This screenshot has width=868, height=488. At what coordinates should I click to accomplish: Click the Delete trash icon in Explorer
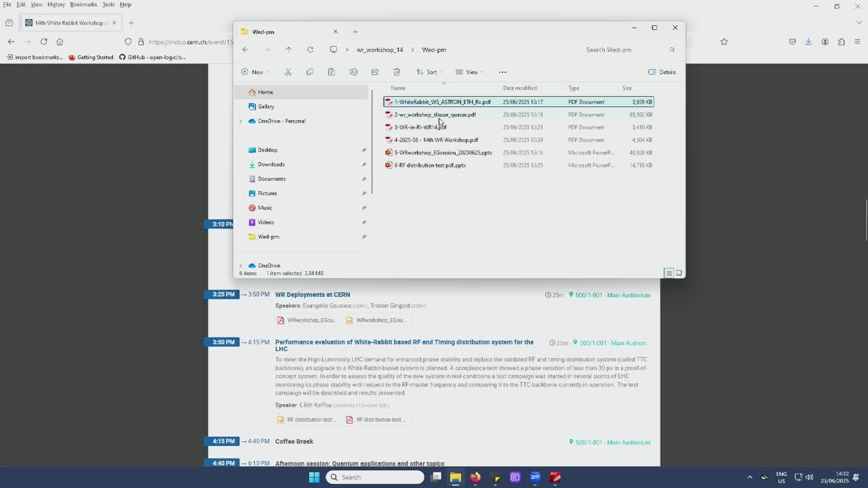(x=397, y=72)
